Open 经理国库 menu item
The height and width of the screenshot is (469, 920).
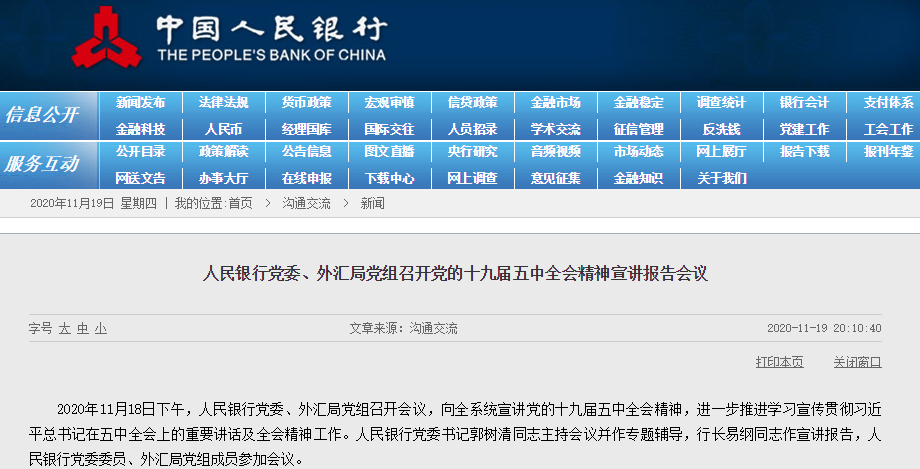[x=306, y=129]
